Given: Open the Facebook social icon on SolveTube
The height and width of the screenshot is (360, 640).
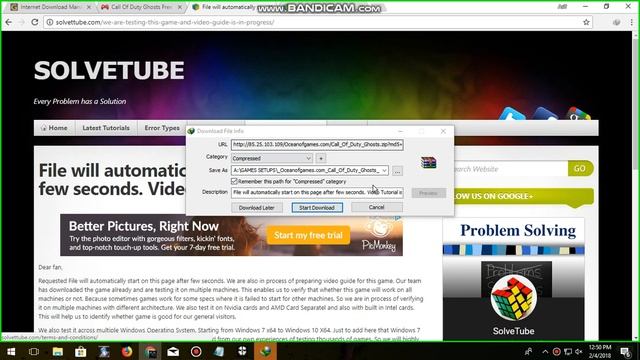Looking at the screenshot, I should [546, 114].
